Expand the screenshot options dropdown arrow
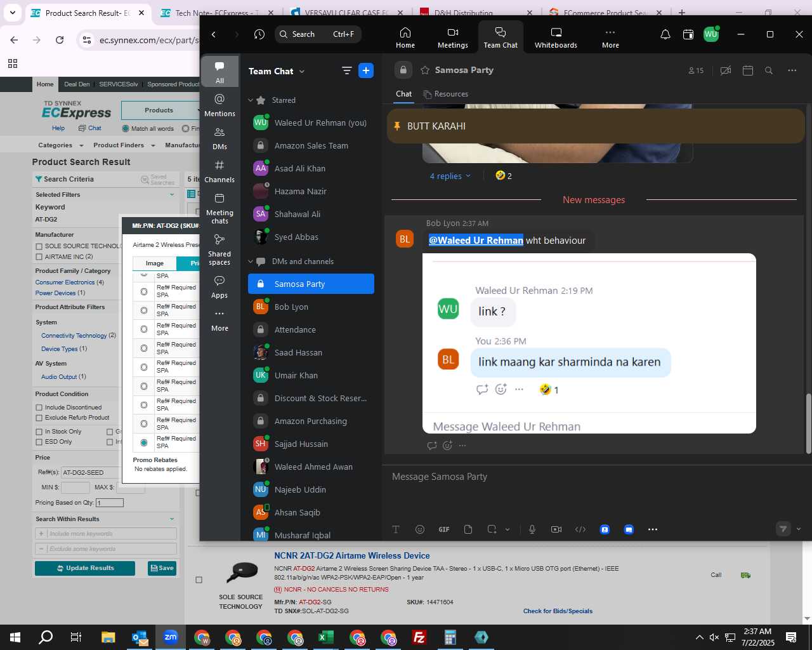 click(x=507, y=529)
